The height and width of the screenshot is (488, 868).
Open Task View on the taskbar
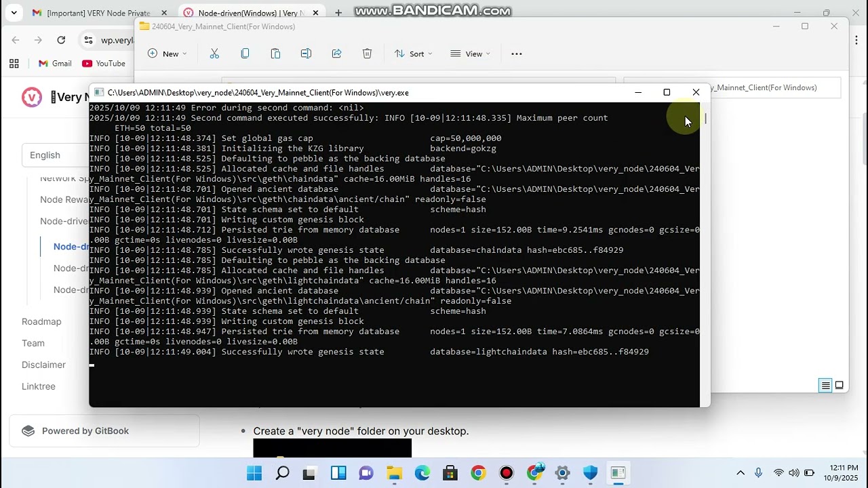point(310,473)
